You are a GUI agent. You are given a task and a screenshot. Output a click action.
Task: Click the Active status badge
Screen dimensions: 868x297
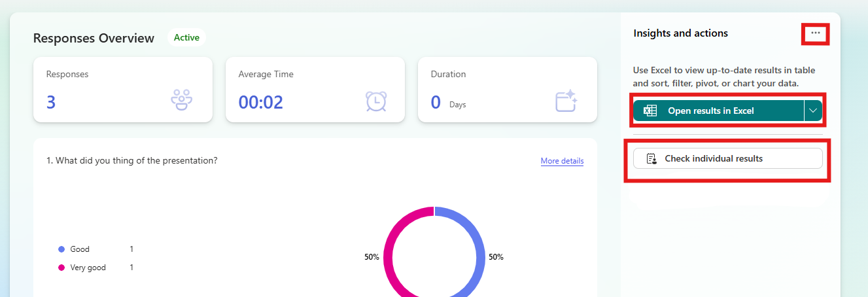[x=186, y=38]
